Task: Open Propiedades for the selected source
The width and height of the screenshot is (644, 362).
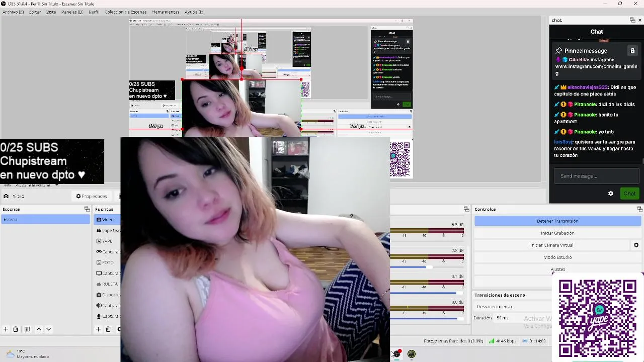Action: tap(92, 196)
